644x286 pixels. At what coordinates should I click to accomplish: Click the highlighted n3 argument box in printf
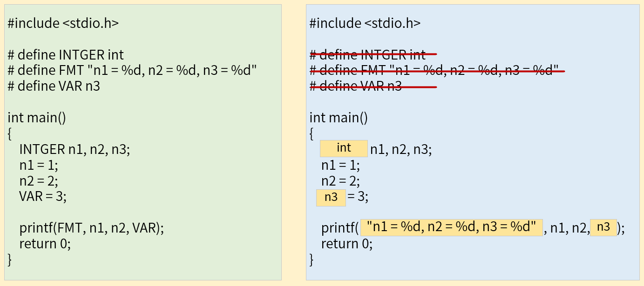[x=603, y=227]
